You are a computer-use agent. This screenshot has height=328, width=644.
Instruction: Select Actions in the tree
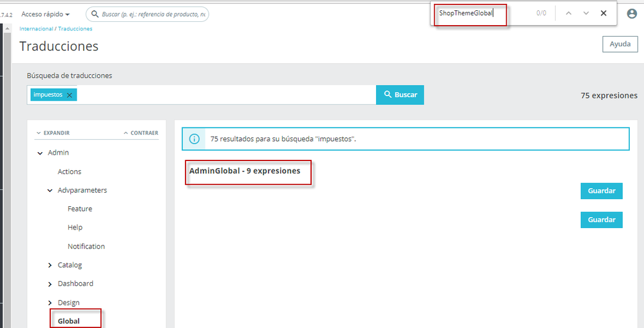[70, 171]
